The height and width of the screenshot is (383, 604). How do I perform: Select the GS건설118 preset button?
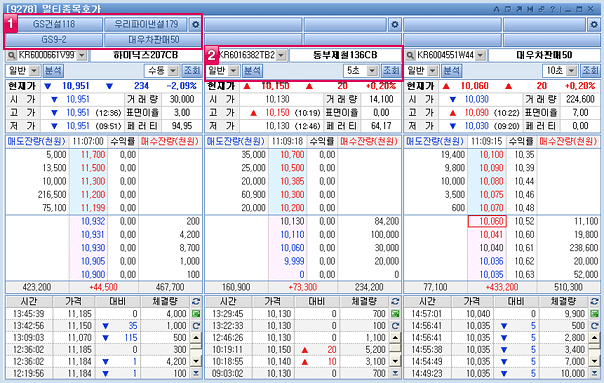(x=54, y=25)
